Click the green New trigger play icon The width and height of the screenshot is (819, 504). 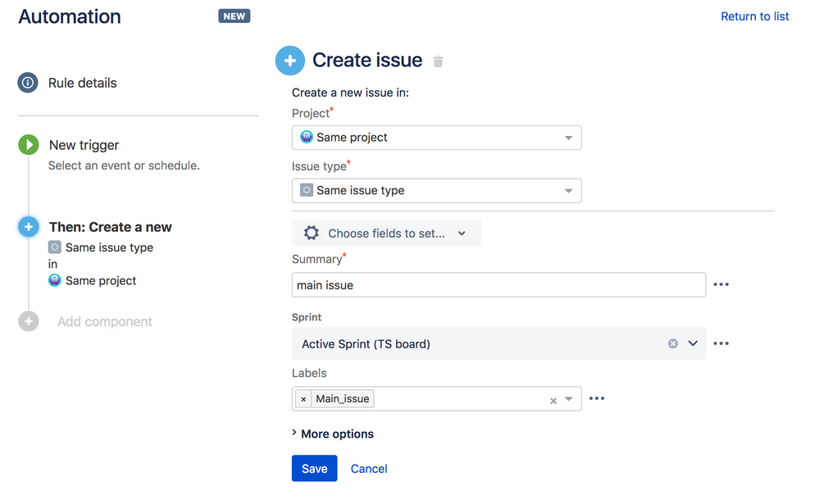[x=29, y=145]
